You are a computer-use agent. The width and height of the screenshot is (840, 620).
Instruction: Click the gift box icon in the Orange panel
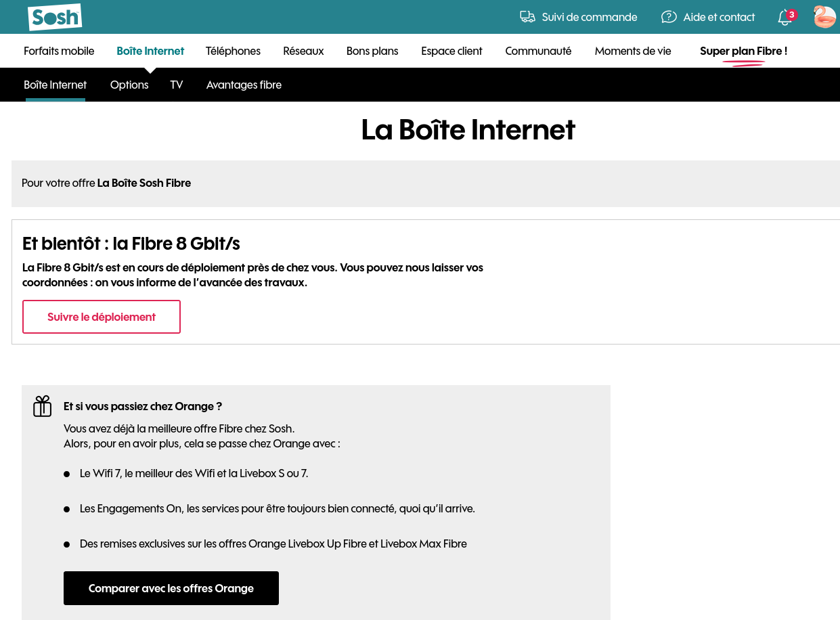coord(43,406)
